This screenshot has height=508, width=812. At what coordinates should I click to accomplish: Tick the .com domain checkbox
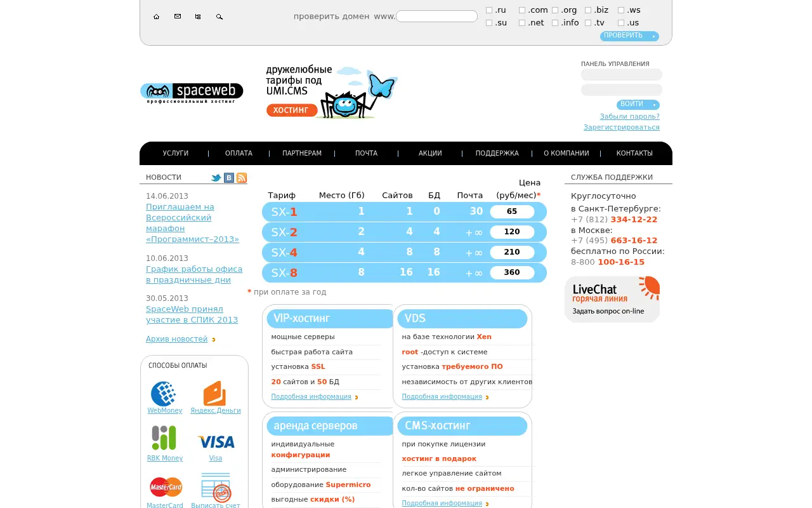[522, 10]
